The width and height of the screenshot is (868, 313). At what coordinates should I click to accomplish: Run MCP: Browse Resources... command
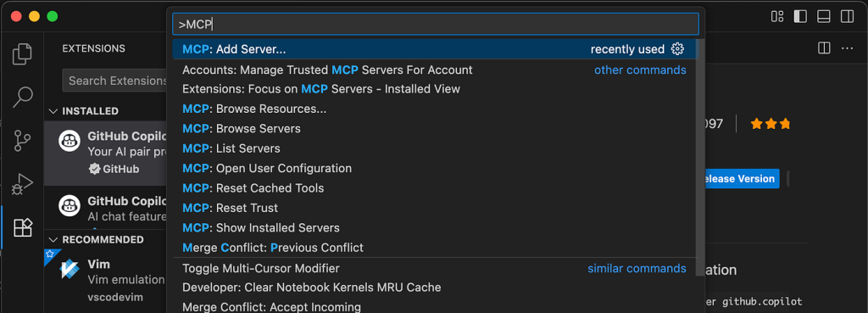[x=435, y=109]
